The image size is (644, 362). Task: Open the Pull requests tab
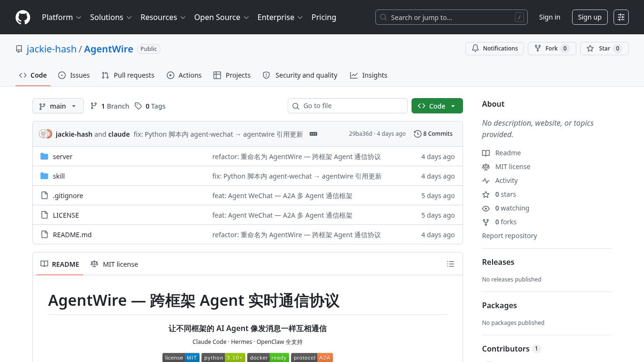(x=128, y=75)
